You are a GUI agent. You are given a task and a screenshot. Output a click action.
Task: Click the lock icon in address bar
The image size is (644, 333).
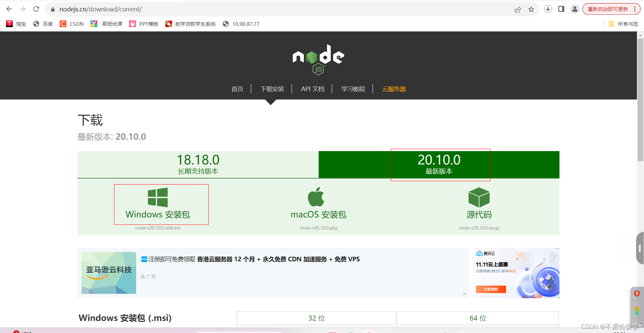(x=52, y=9)
